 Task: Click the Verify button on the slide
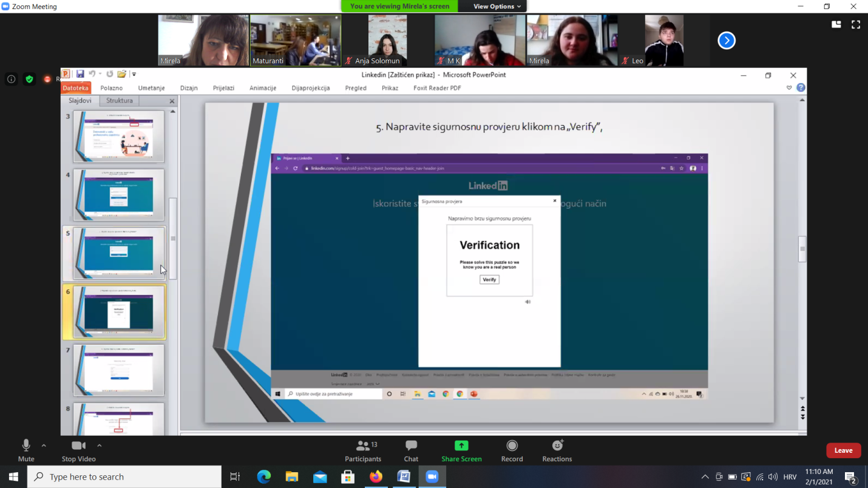coord(489,280)
